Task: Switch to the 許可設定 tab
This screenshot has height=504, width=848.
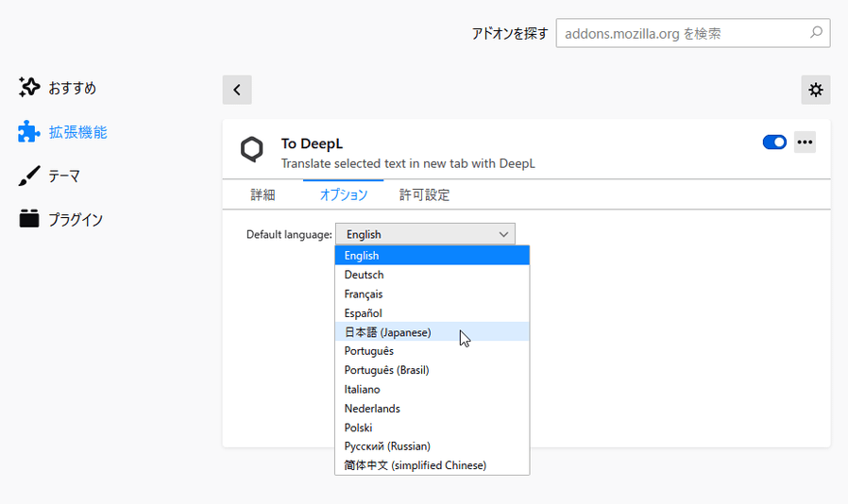Action: click(425, 194)
